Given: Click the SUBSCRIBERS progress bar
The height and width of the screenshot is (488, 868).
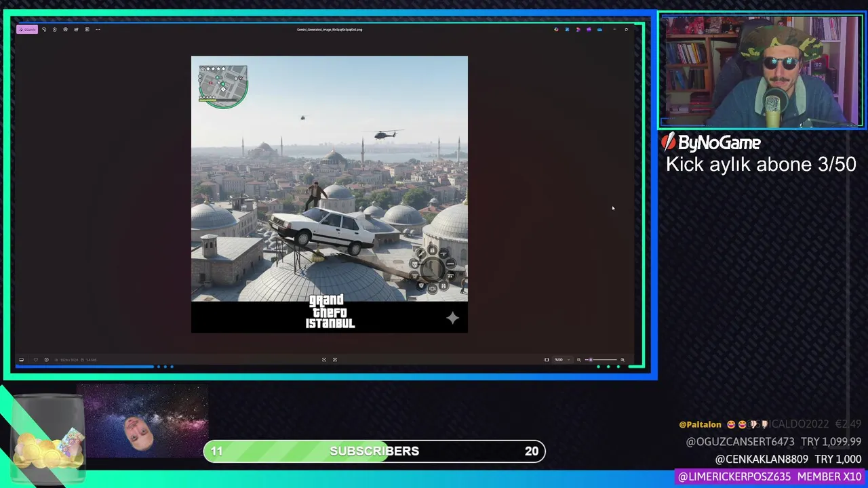Looking at the screenshot, I should [x=374, y=451].
